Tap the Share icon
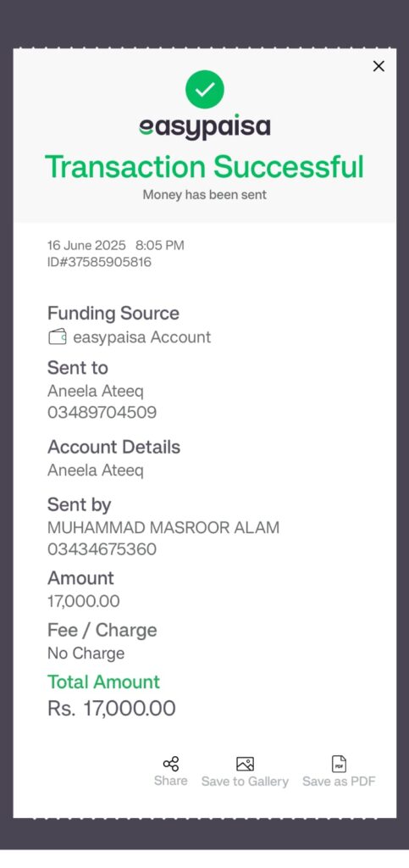Screen dimensions: 409x868 171,764
